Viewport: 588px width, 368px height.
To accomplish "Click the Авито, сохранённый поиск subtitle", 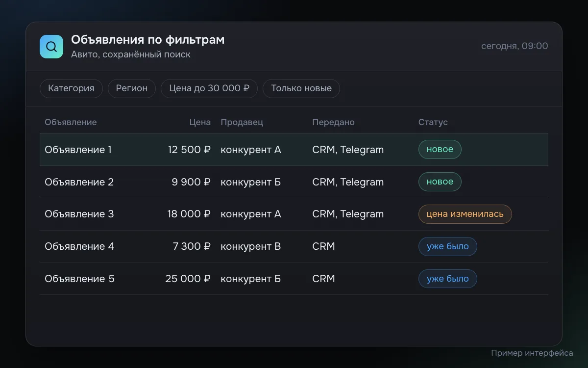I will [x=131, y=54].
